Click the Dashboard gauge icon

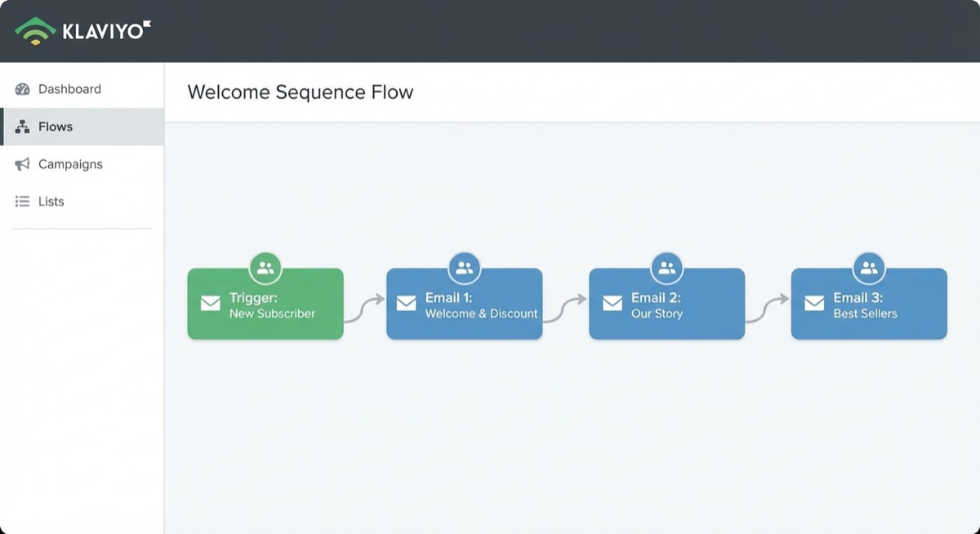click(x=23, y=89)
